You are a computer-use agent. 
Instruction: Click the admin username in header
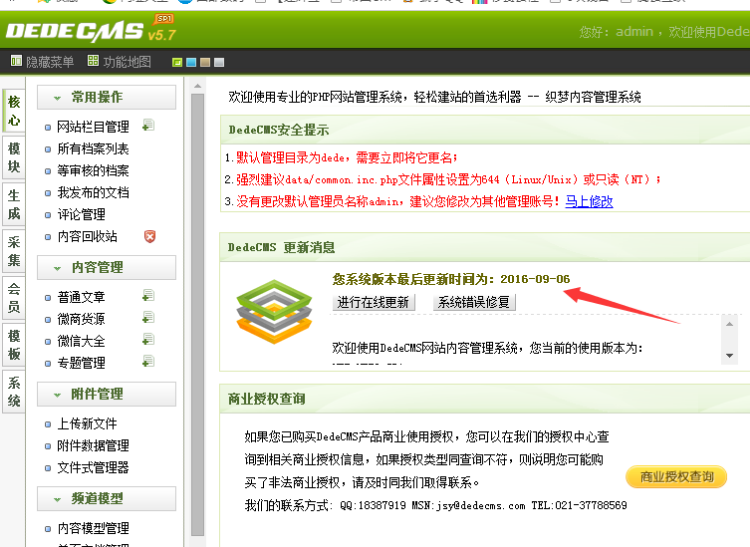coord(634,32)
